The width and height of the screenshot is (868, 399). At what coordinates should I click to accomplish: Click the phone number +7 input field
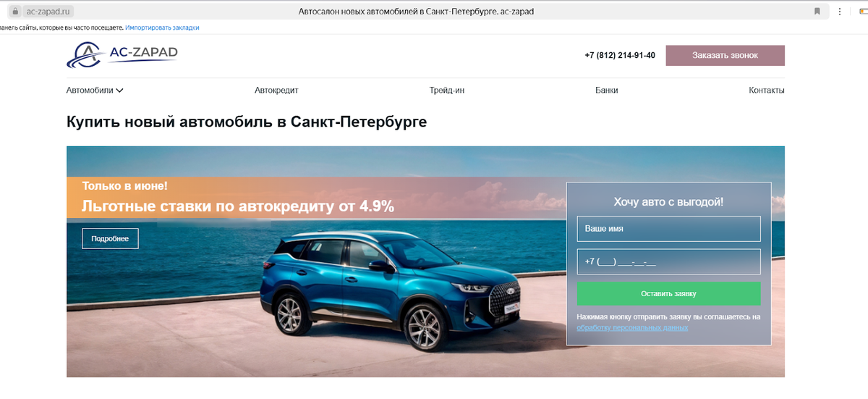[x=668, y=261]
